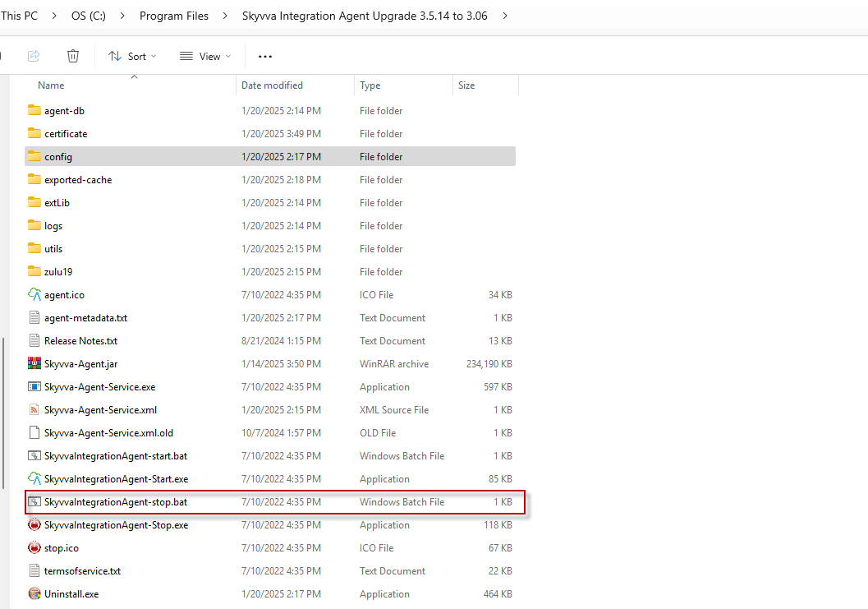Screen dimensions: 868x609
Task: Open the Sort dropdown menu
Action: 132,56
